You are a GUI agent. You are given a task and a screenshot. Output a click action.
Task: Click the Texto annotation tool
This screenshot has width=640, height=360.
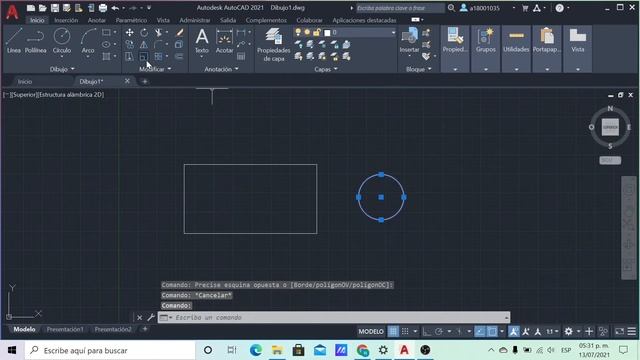point(202,41)
